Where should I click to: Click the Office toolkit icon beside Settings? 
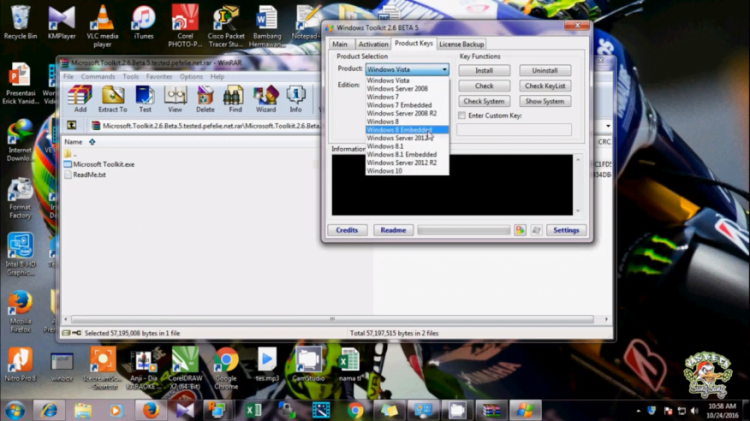point(520,230)
